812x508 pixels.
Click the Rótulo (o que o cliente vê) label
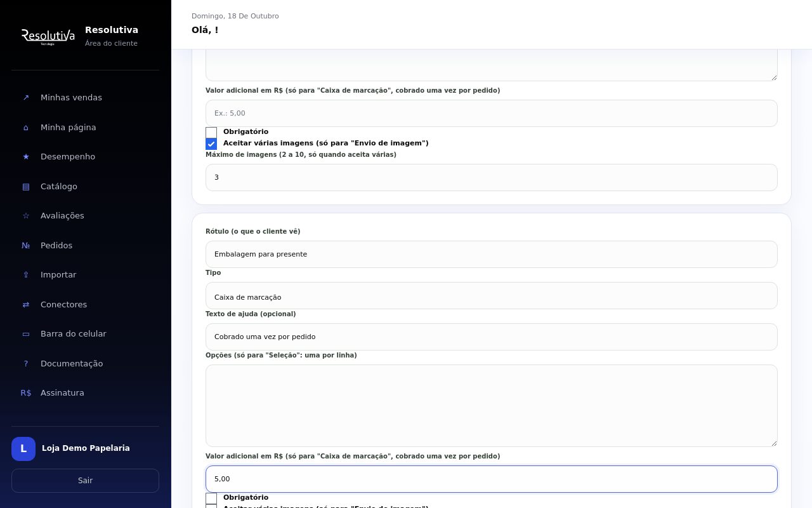pyautogui.click(x=253, y=231)
